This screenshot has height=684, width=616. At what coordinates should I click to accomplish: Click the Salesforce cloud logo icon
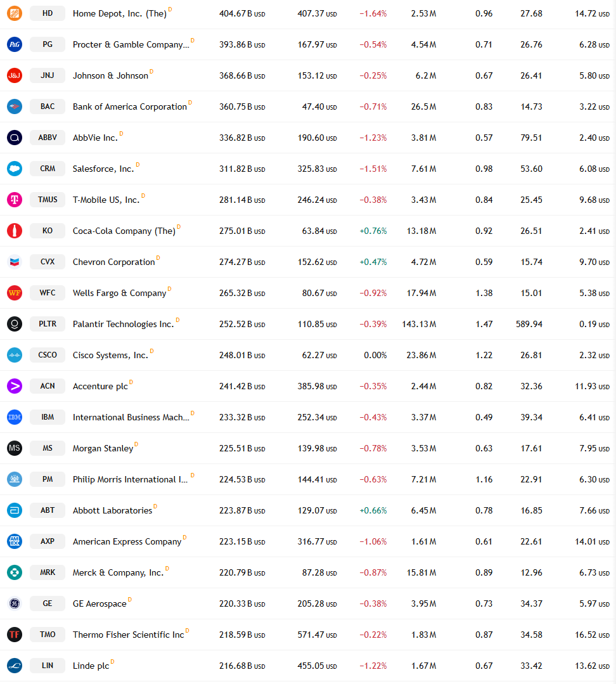click(15, 169)
